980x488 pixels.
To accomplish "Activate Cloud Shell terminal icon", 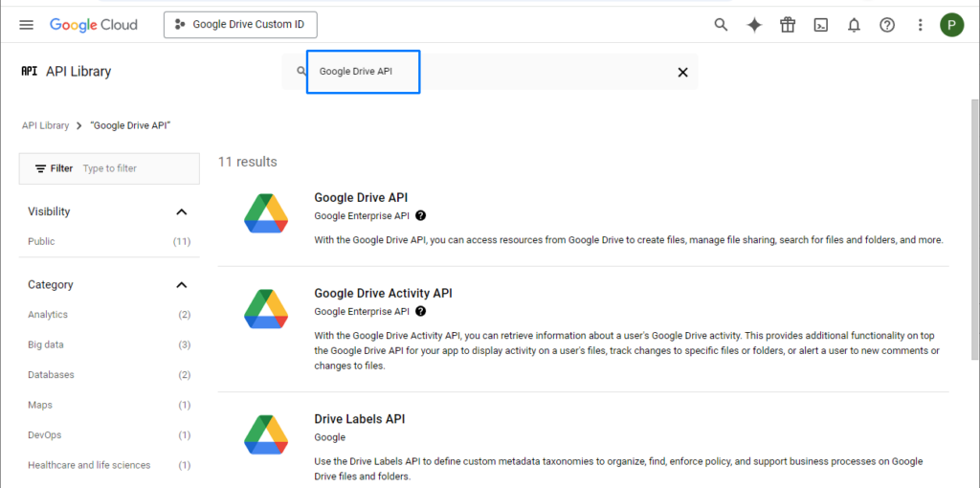I will pos(820,25).
